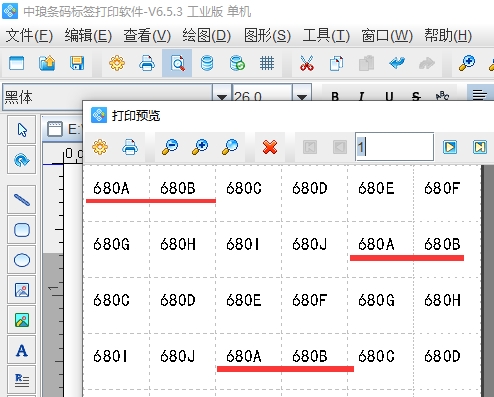Select the ellipse drawing tool
Viewport: 494px width, 397px height.
[x=22, y=260]
